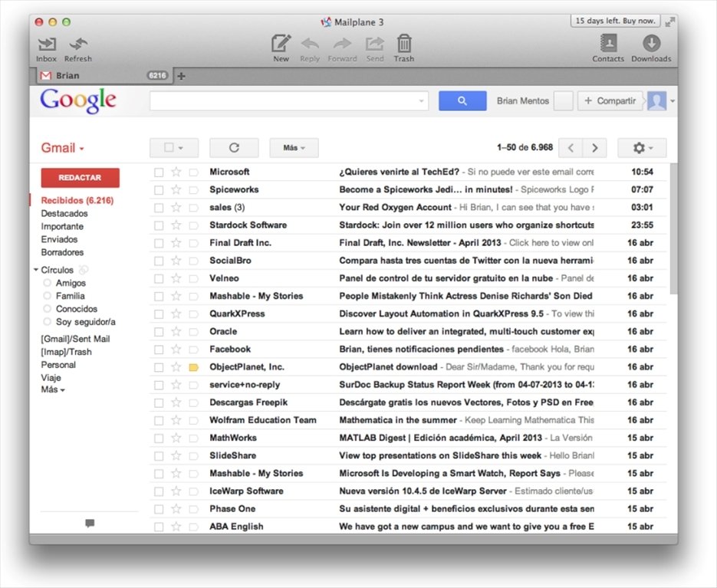Go to next page of messages

(594, 148)
